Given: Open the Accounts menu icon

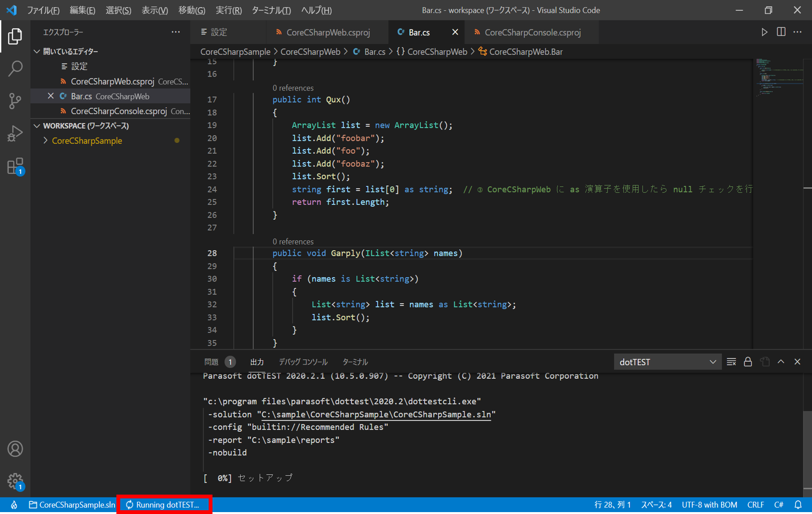Looking at the screenshot, I should coord(15,449).
